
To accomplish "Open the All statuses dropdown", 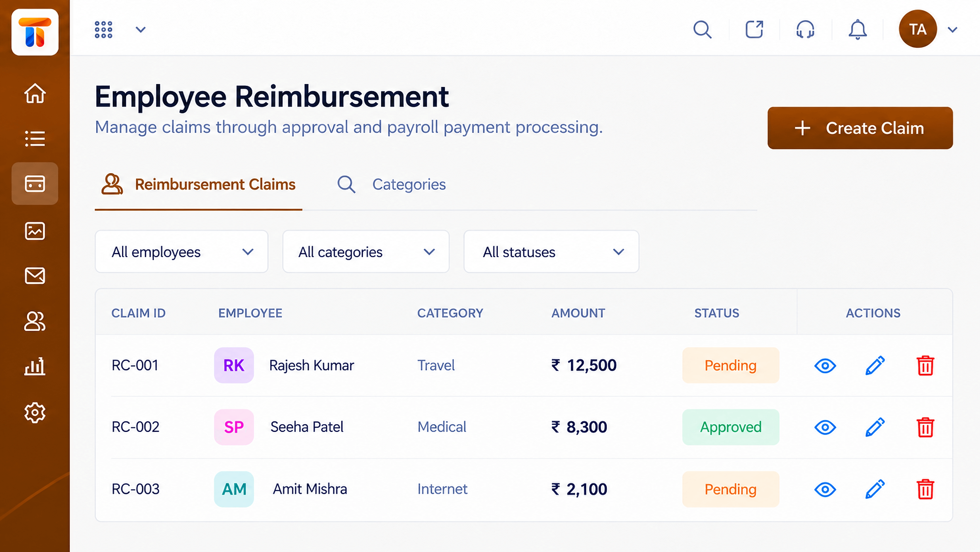I will coord(551,252).
